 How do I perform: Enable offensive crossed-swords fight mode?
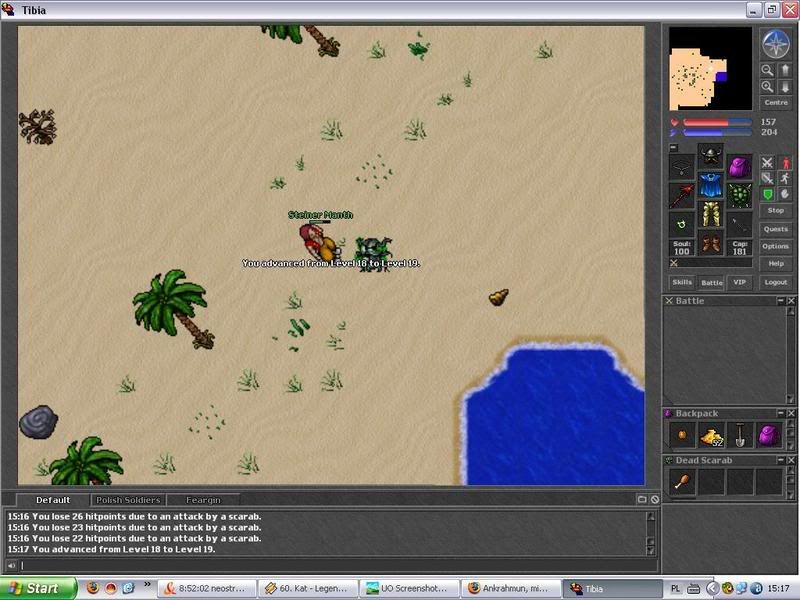767,163
